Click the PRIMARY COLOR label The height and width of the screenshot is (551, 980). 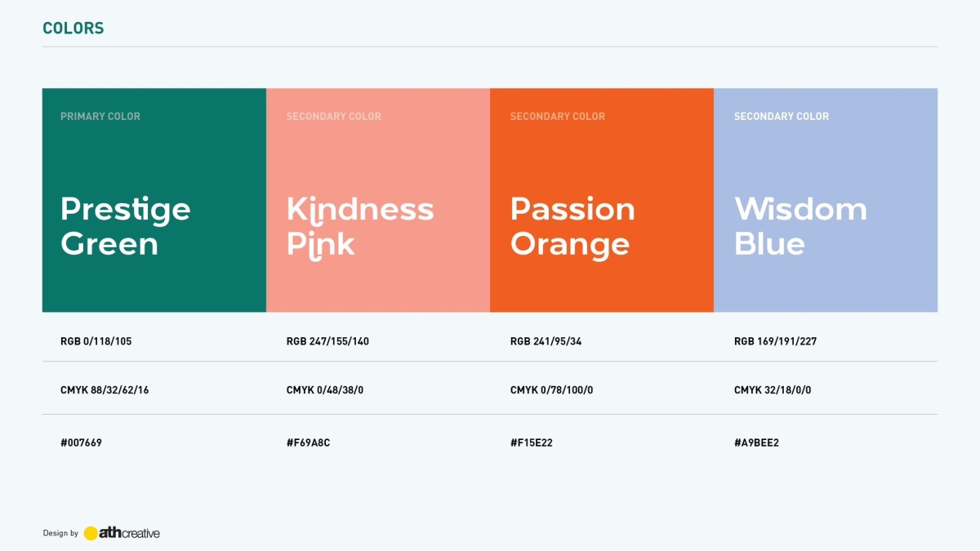pyautogui.click(x=100, y=117)
